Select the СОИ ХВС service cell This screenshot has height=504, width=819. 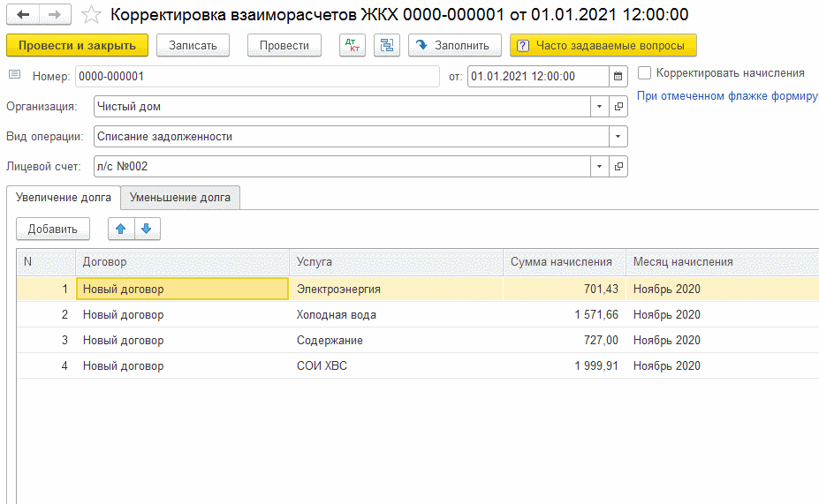pos(397,365)
